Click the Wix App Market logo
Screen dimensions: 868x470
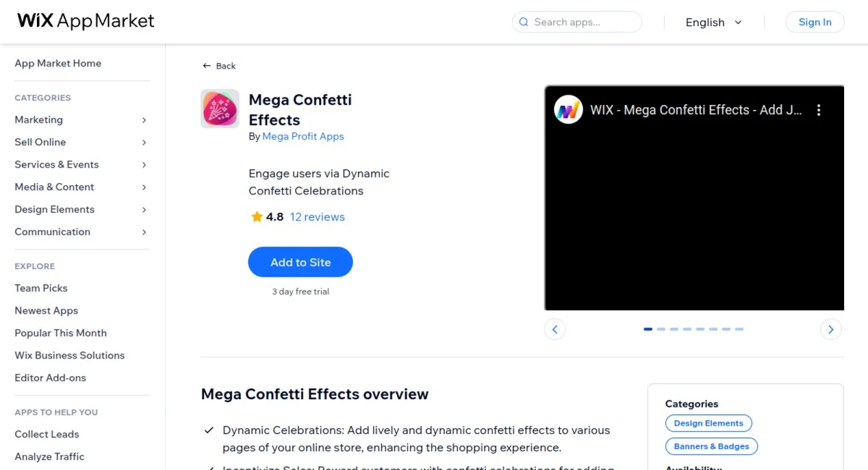pyautogui.click(x=86, y=21)
